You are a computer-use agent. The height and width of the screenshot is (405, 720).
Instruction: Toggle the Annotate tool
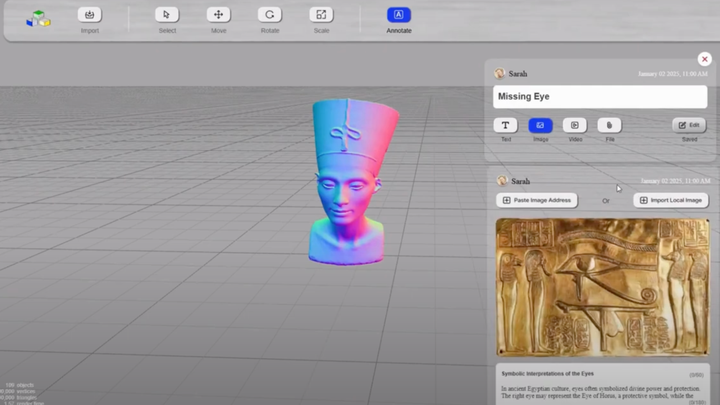pos(399,15)
